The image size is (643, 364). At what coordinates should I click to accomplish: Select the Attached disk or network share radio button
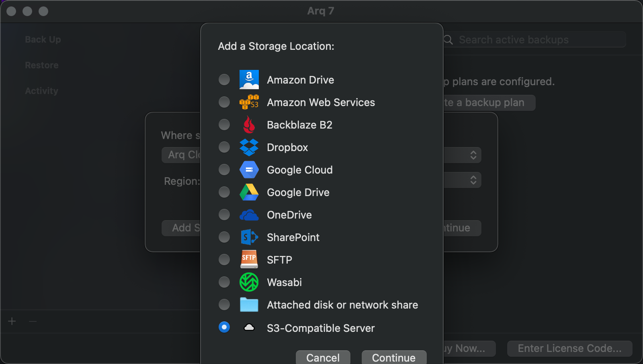coord(224,305)
